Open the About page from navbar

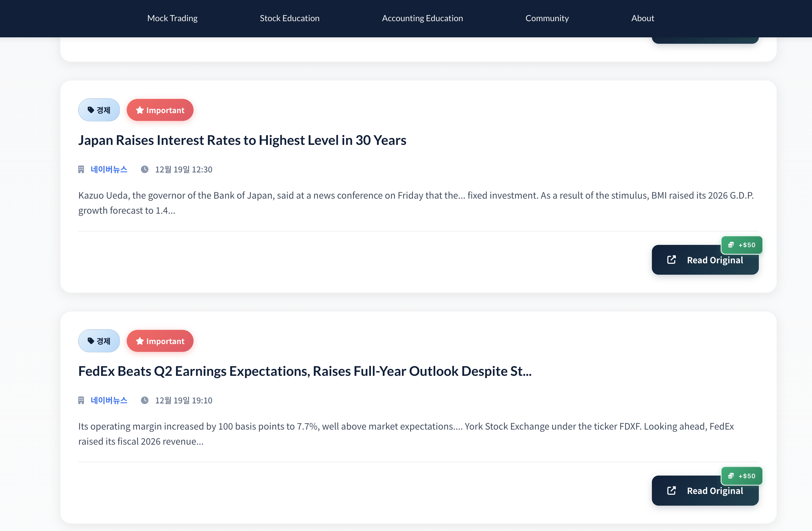[x=642, y=18]
